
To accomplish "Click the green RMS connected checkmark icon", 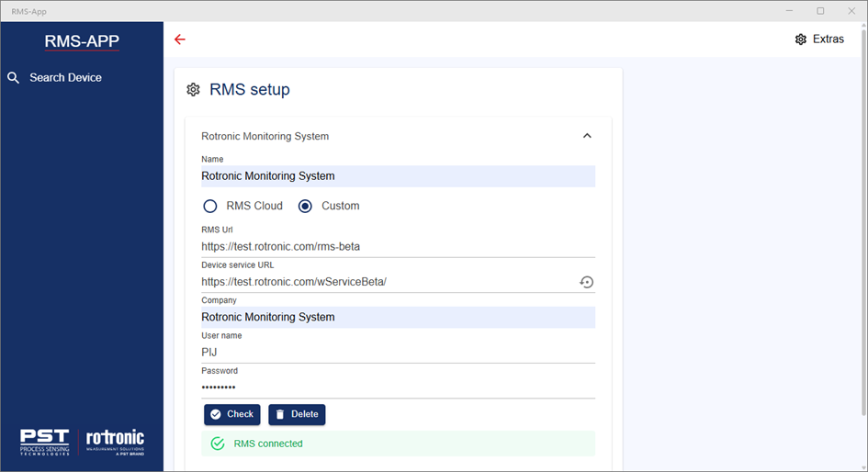I will pos(218,444).
